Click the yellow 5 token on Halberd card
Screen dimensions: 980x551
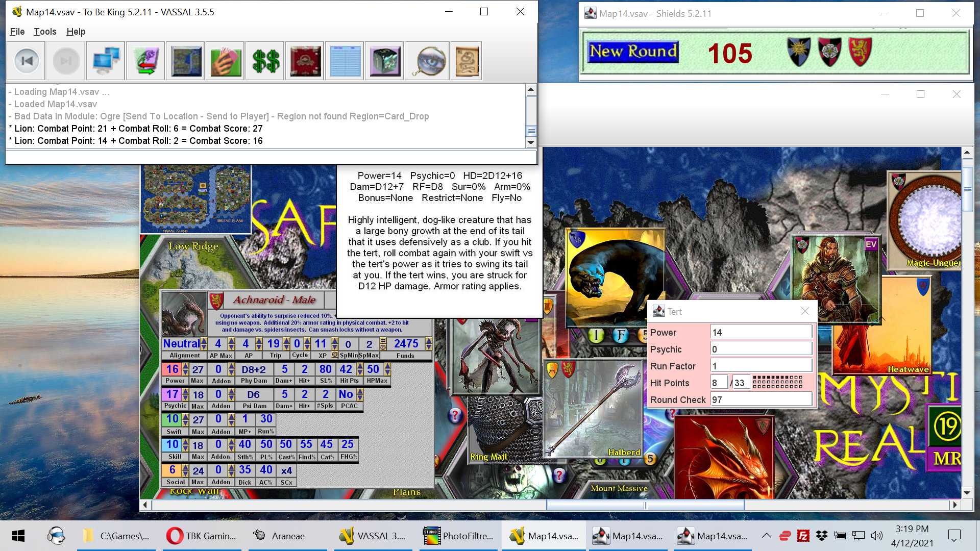pyautogui.click(x=650, y=459)
